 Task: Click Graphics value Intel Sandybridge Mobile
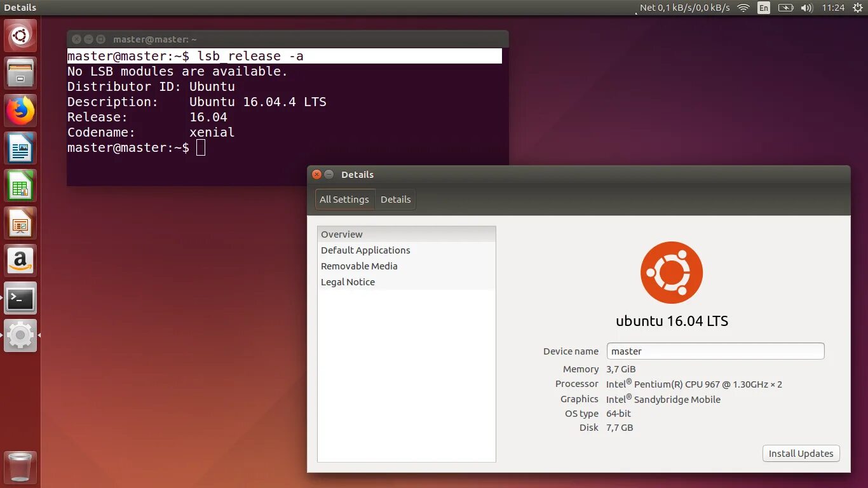[x=663, y=399]
